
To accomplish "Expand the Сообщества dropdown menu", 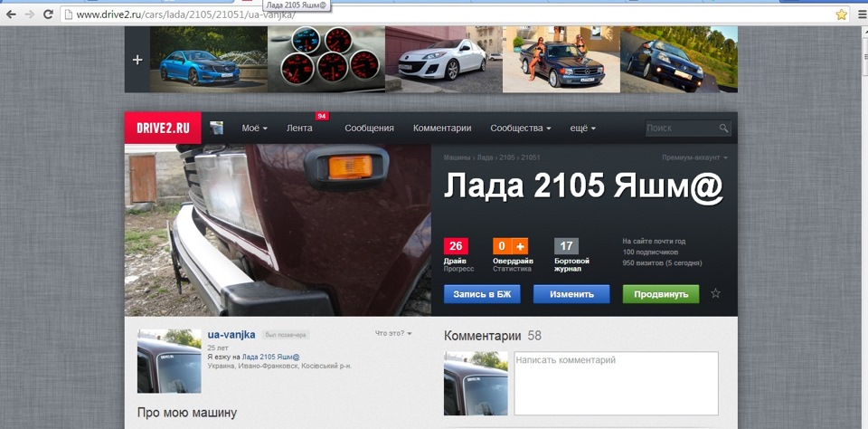I will [521, 128].
